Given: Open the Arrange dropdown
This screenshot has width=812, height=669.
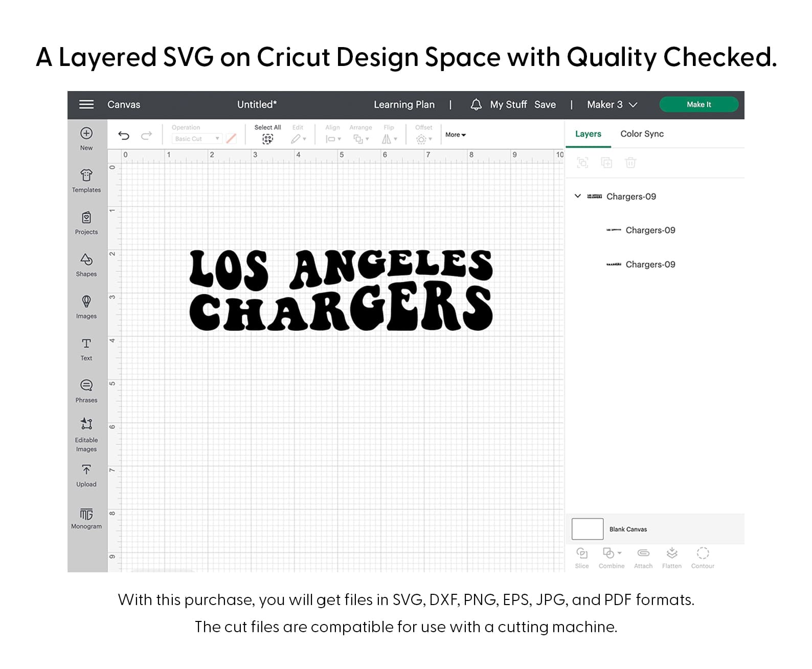Looking at the screenshot, I should (361, 139).
